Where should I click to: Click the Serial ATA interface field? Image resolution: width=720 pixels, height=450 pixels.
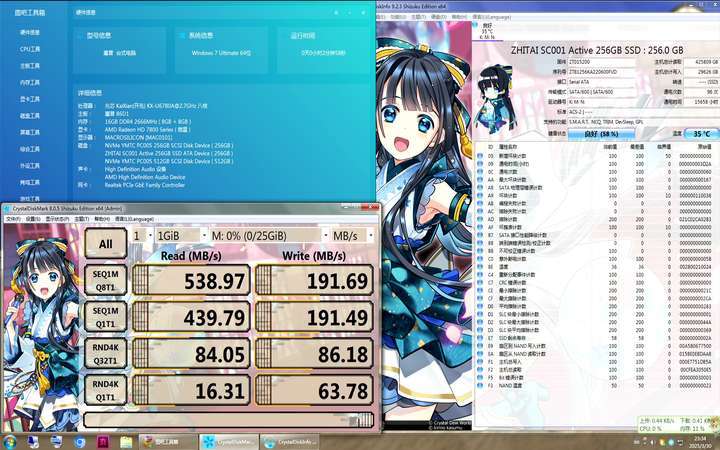point(602,82)
